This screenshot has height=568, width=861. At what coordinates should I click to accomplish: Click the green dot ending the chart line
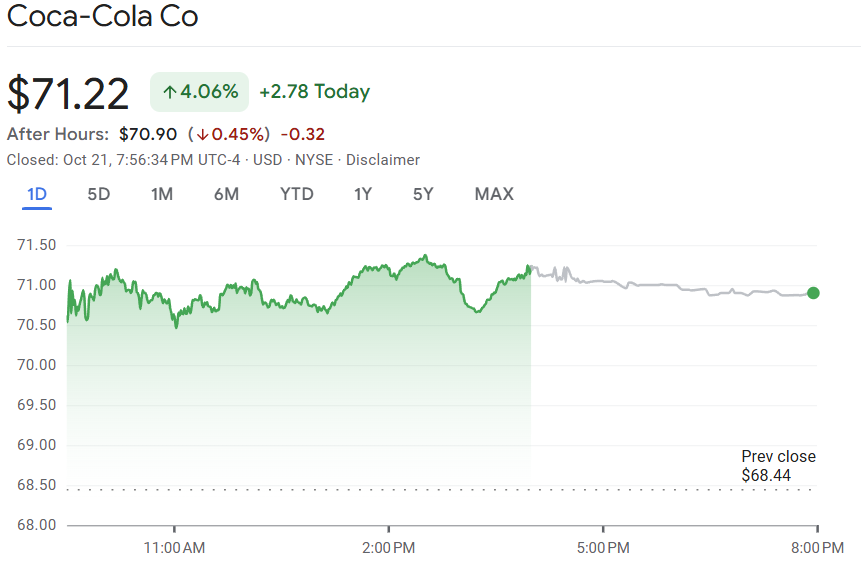[x=813, y=293]
